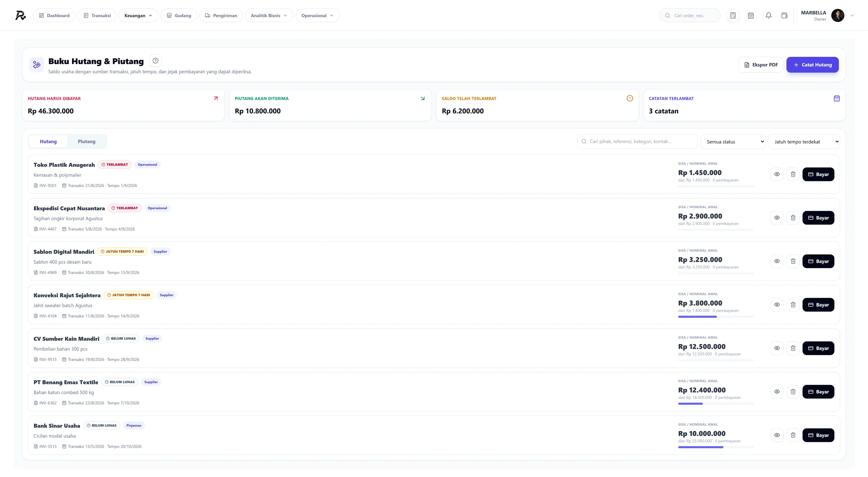View details of Sablon Digital Mandiri

point(777,261)
